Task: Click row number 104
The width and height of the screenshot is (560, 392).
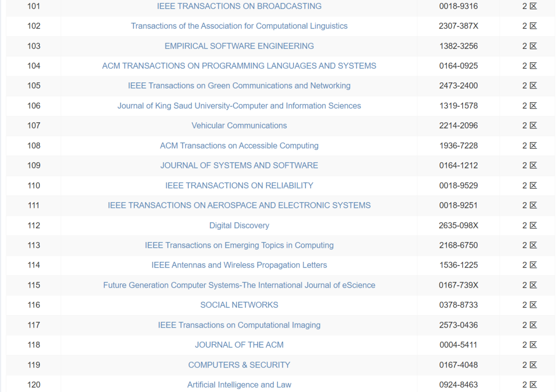Action: click(x=34, y=66)
